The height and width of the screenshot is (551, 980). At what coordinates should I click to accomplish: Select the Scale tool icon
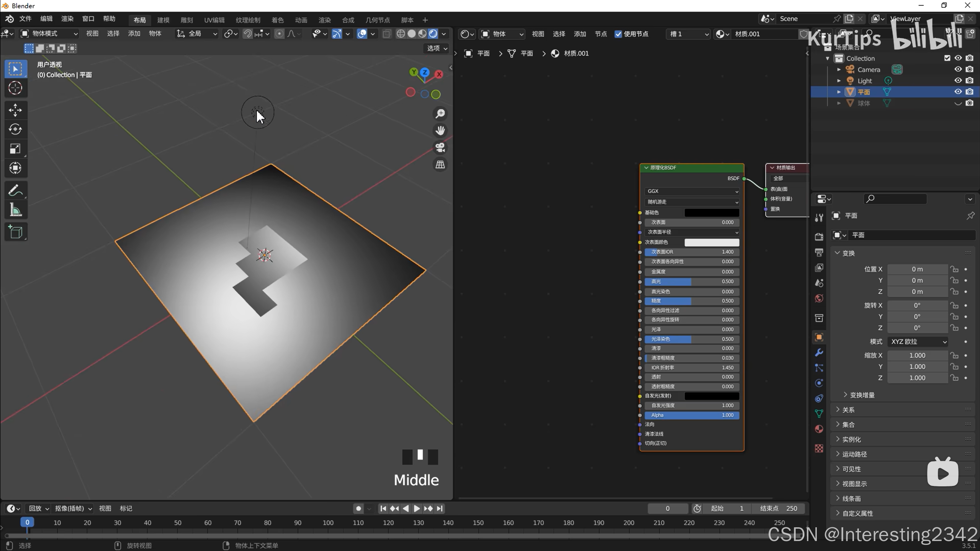click(x=15, y=149)
